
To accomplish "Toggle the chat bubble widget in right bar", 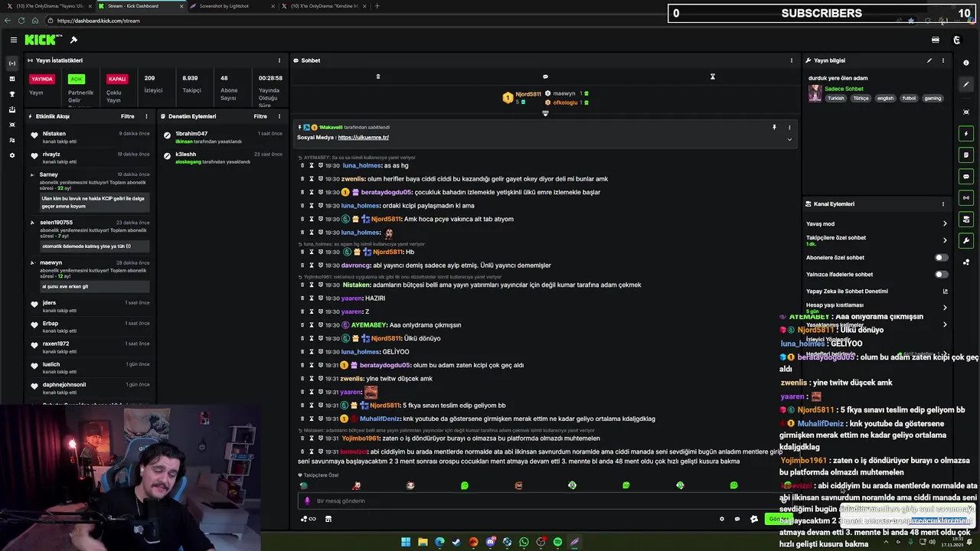I will coord(966,177).
